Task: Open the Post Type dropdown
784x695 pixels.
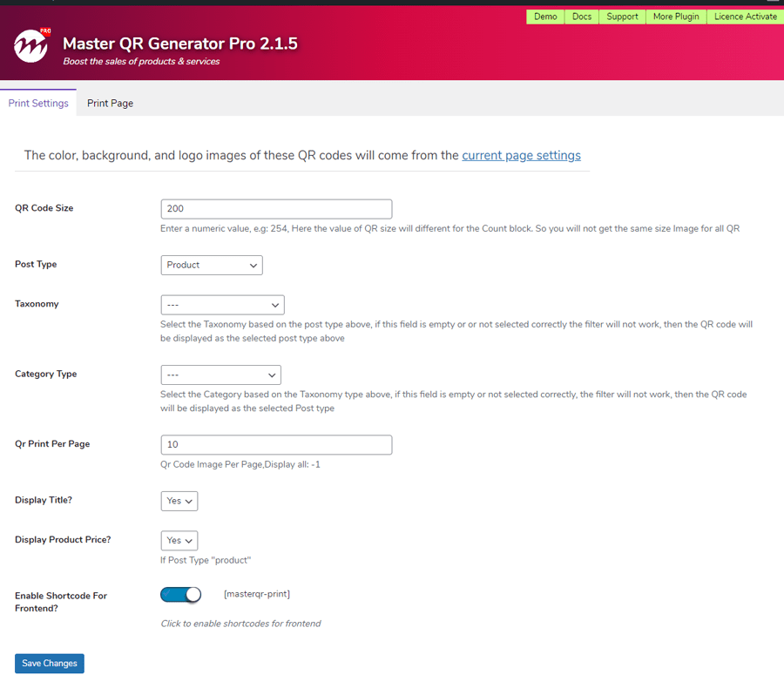Action: click(212, 265)
